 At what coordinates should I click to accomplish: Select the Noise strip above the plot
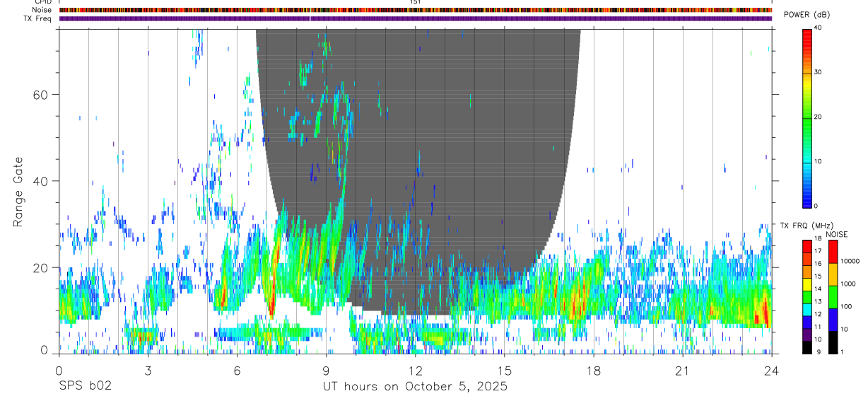[x=416, y=11]
